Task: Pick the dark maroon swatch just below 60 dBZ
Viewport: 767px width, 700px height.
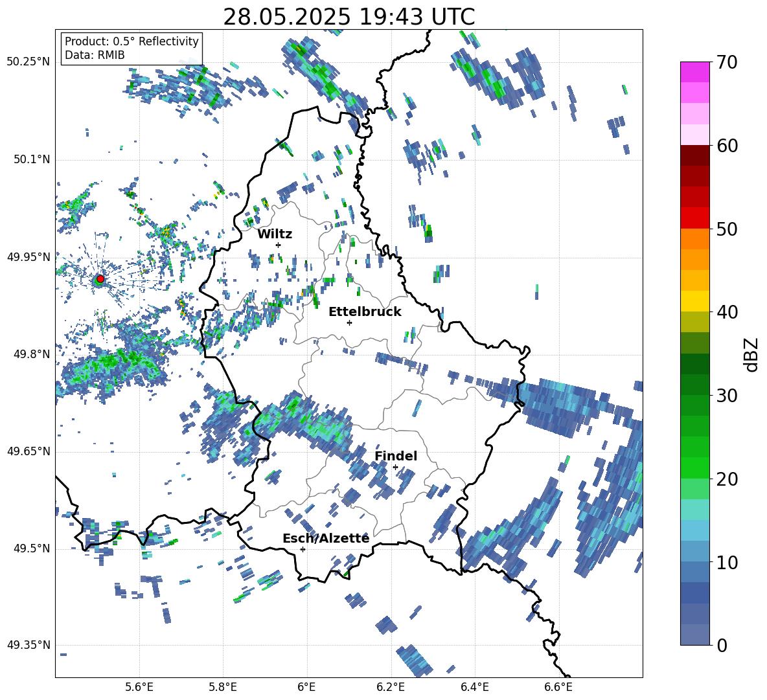Action: point(695,155)
